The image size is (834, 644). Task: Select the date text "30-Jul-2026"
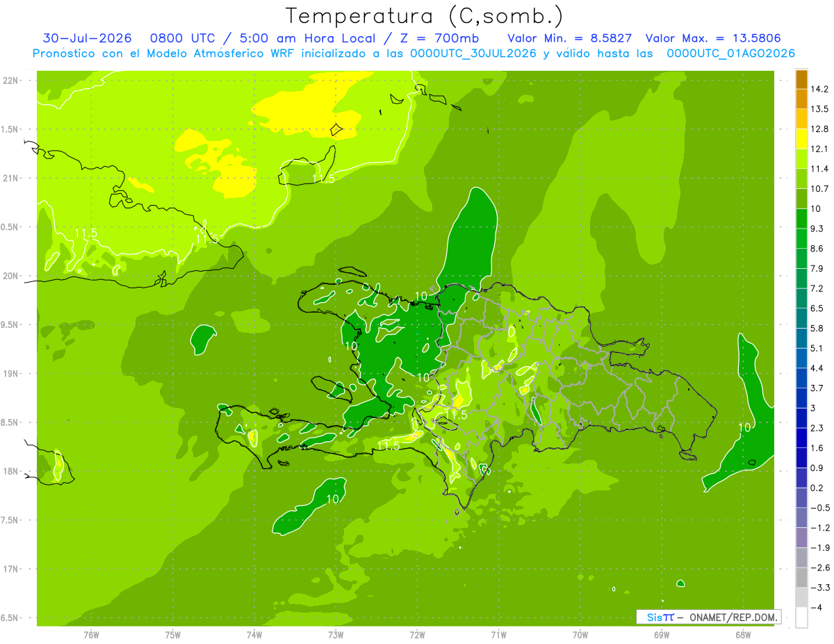88,38
